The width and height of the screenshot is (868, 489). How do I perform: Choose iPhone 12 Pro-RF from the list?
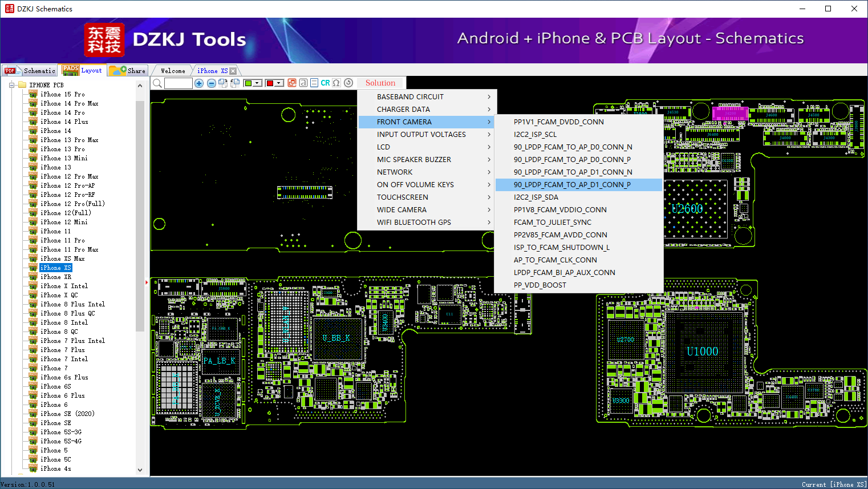coord(68,195)
